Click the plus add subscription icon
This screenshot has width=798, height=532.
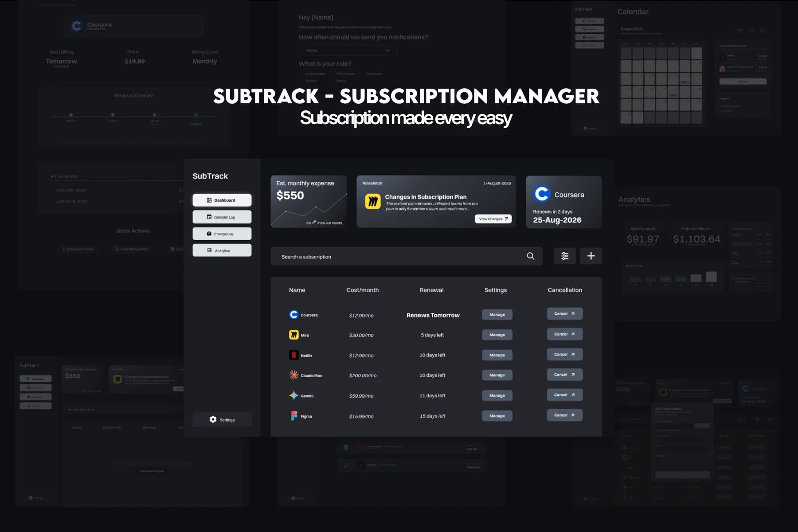pos(591,256)
